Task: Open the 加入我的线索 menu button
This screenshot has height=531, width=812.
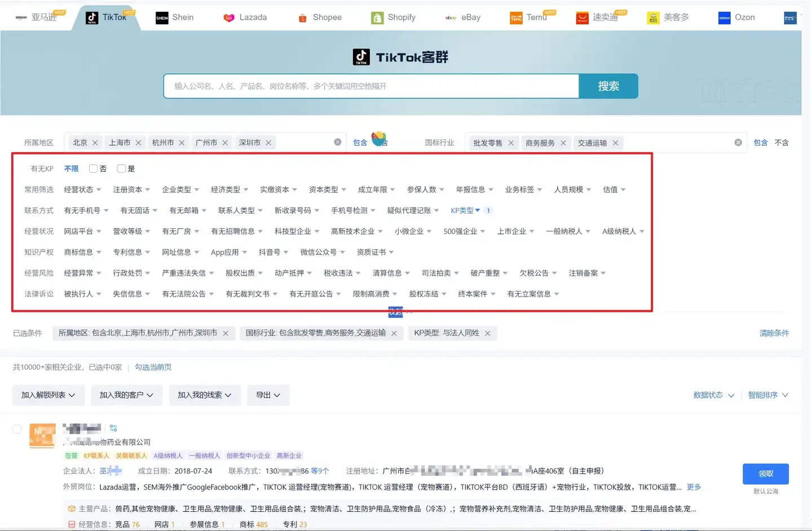Action: 205,395
